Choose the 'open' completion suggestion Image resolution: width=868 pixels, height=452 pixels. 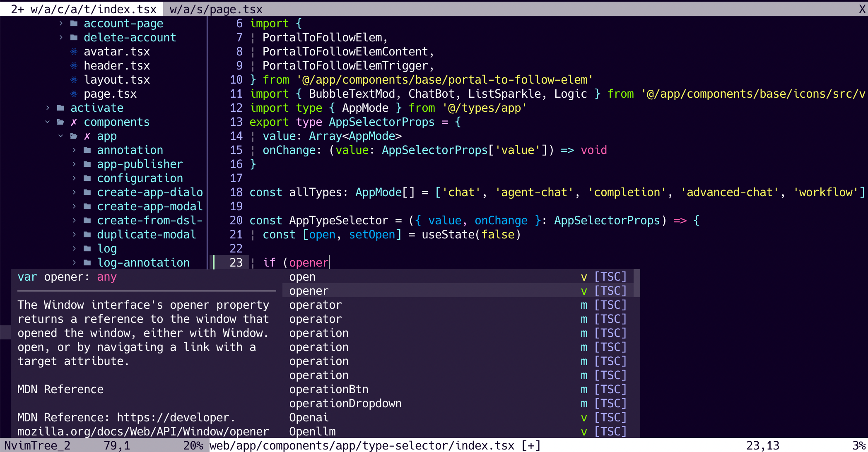(302, 277)
